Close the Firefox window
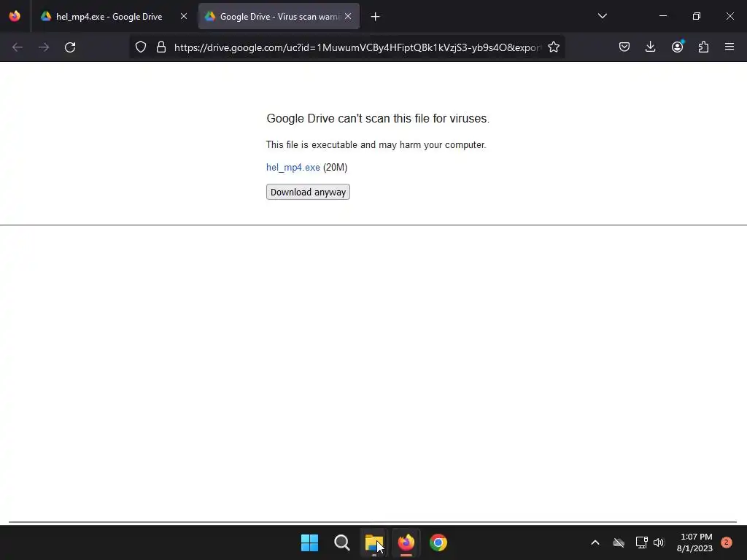The height and width of the screenshot is (560, 747). (x=729, y=16)
